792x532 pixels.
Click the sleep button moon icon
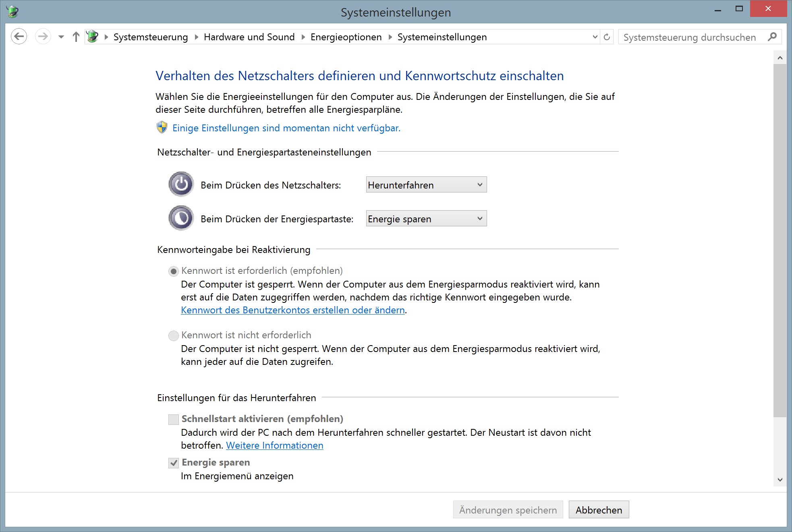[181, 218]
